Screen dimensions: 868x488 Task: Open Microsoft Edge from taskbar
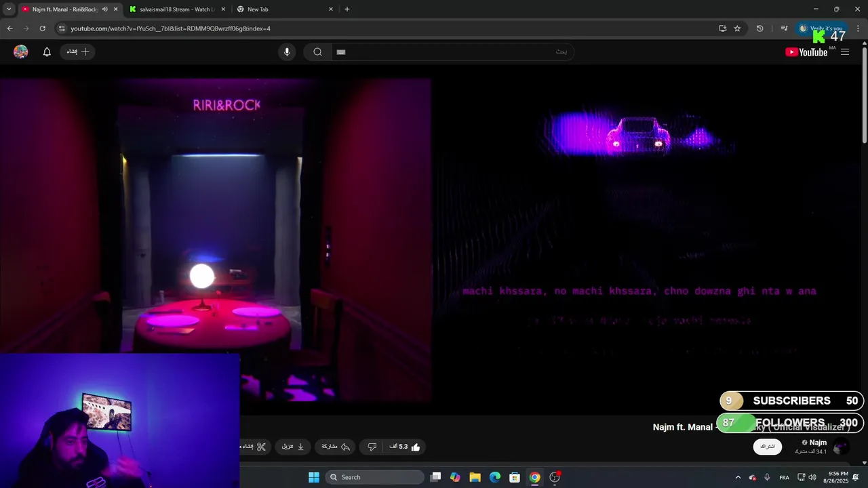coord(495,477)
